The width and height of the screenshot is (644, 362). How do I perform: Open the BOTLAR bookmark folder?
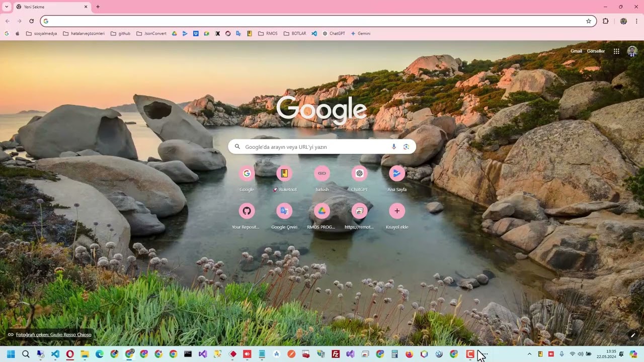[x=294, y=34]
